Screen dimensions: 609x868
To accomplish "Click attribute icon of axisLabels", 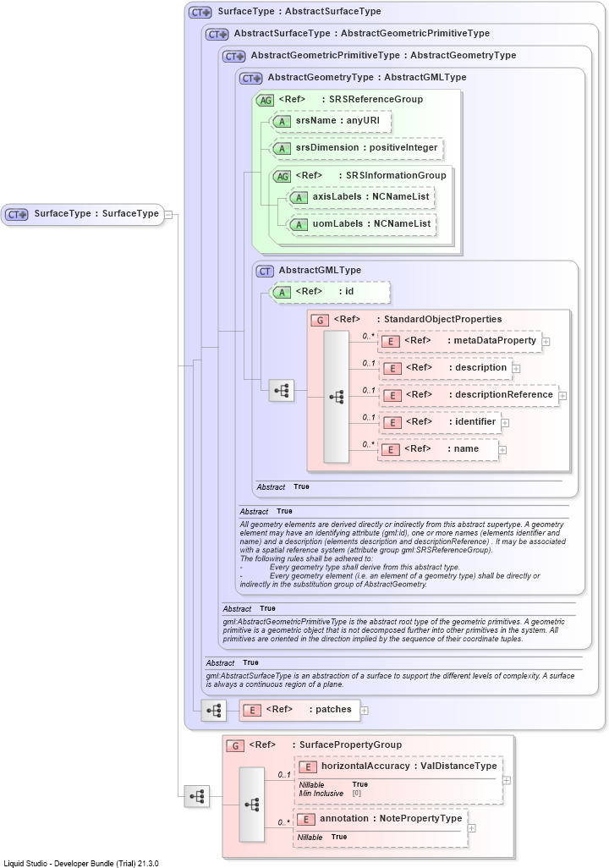I will (299, 198).
